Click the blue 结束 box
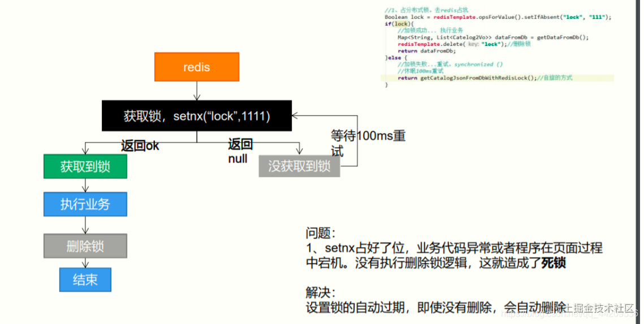 click(x=85, y=280)
